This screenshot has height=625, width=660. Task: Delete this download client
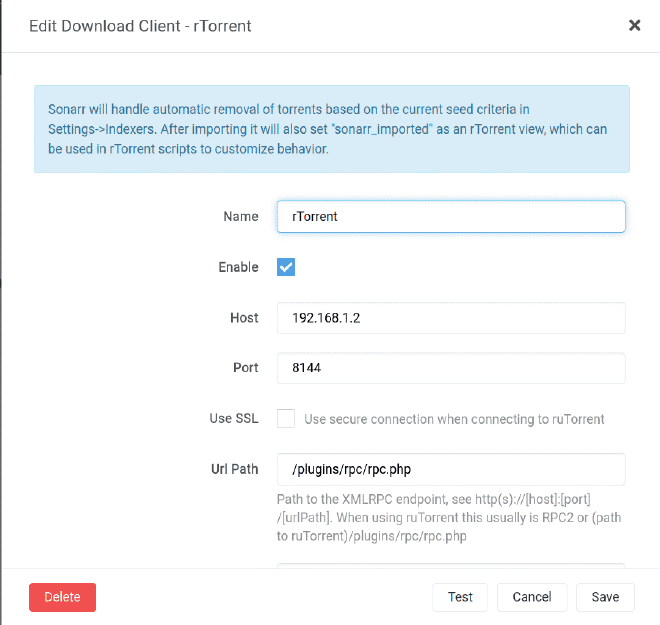[62, 597]
